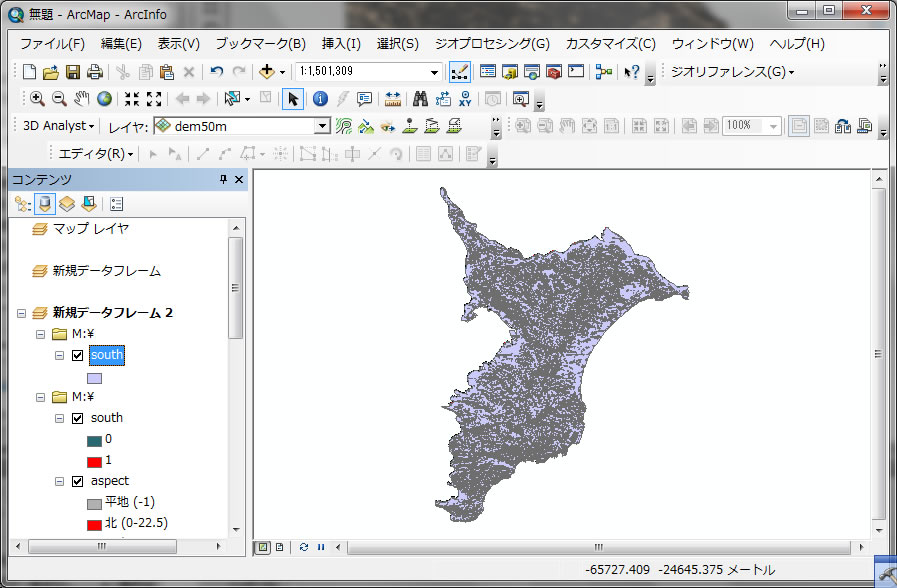The height and width of the screenshot is (588, 897).
Task: Open the map scale dropdown
Action: [434, 72]
